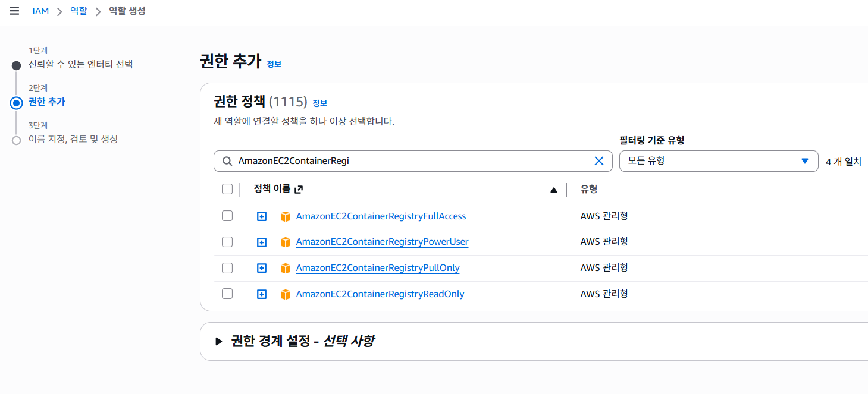Screen dimensions: 868x394
Task: Click AWS 관리형 type in PullOnly row
Action: pyautogui.click(x=604, y=268)
